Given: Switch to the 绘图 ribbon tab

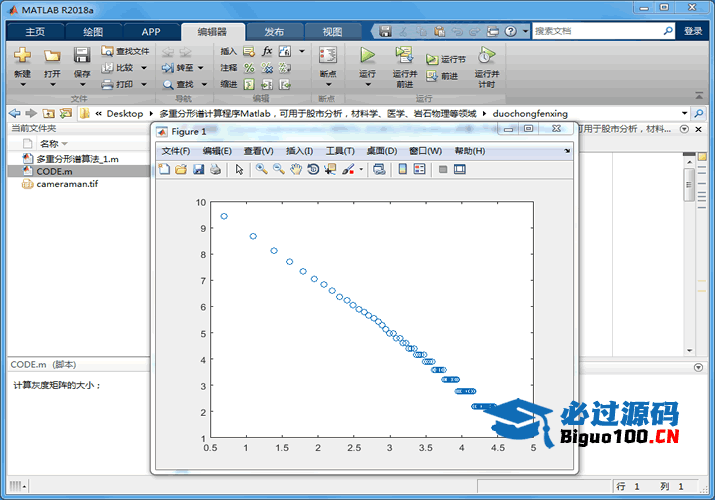Looking at the screenshot, I should (92, 31).
